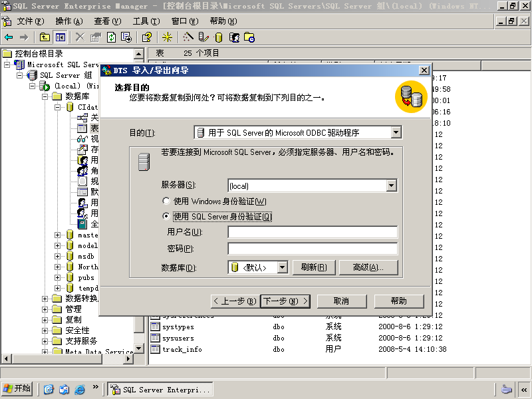Click the tree pane scroll-right arrow
Screen dimensions: 532x399
tap(128, 358)
